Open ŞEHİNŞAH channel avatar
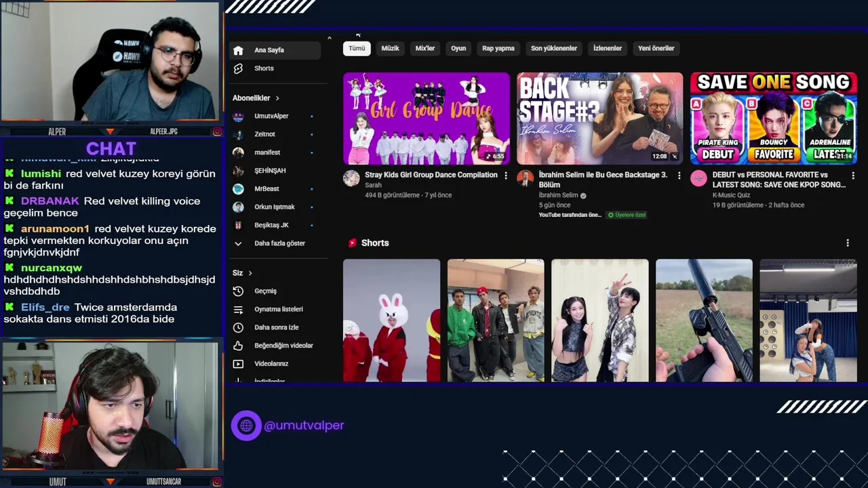Viewport: 868px width, 488px height. click(x=238, y=171)
